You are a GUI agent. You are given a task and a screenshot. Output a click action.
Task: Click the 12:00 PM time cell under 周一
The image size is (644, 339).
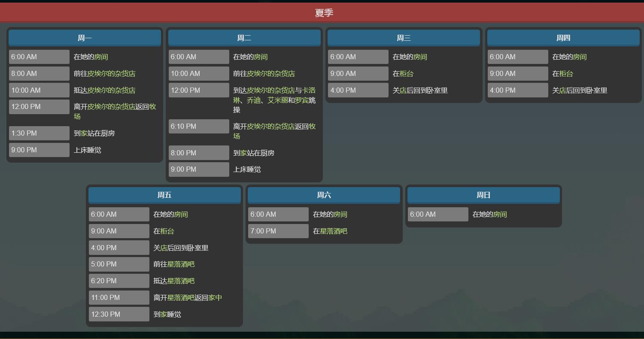click(x=39, y=106)
